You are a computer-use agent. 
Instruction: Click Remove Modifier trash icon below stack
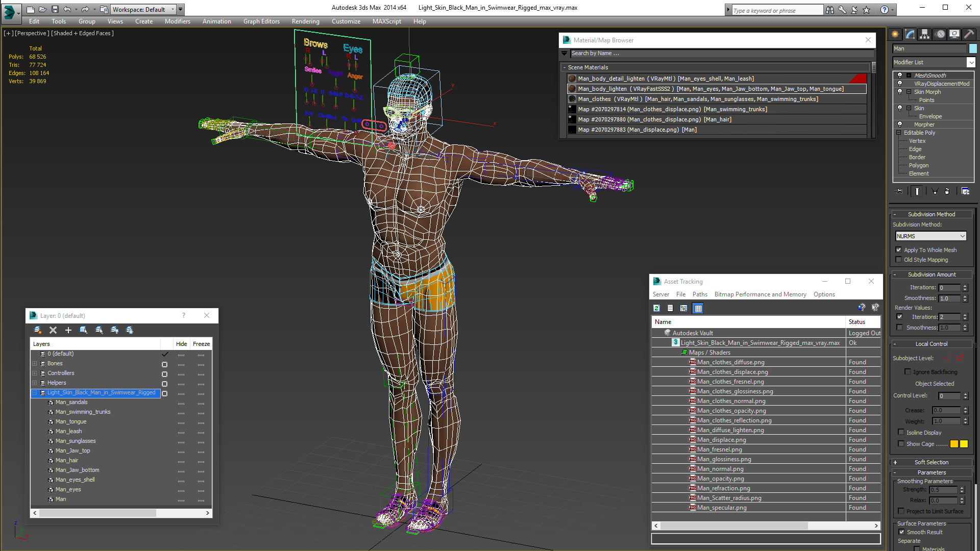pos(947,191)
